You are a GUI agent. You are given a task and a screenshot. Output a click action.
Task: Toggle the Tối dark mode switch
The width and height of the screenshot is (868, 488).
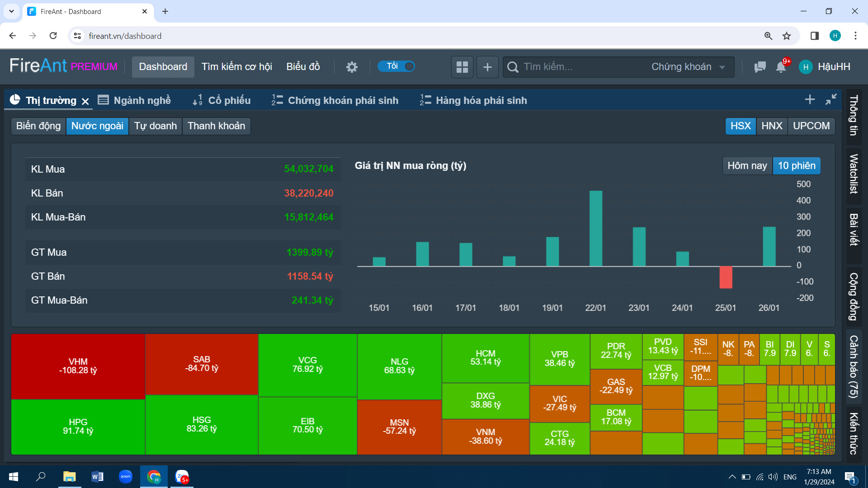396,66
